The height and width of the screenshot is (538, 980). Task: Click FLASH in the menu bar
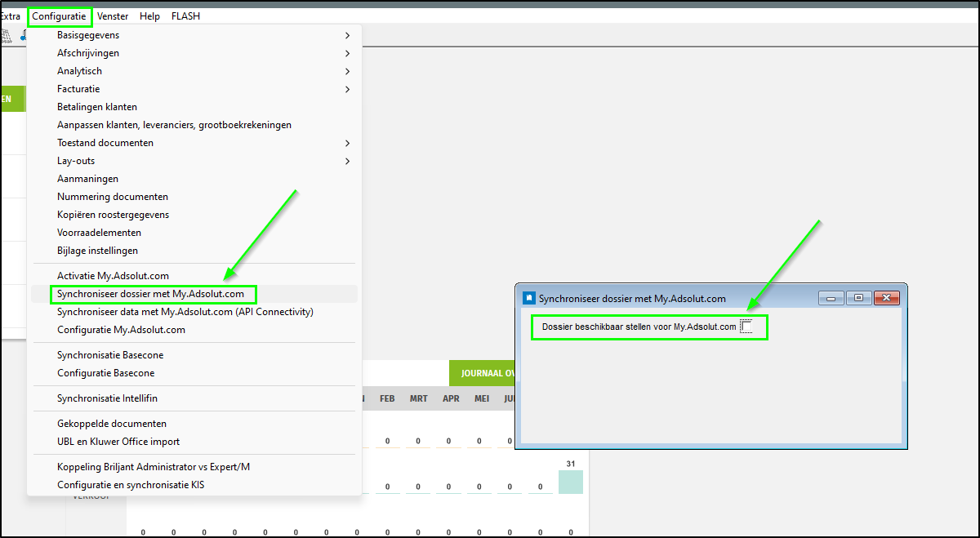coord(185,16)
